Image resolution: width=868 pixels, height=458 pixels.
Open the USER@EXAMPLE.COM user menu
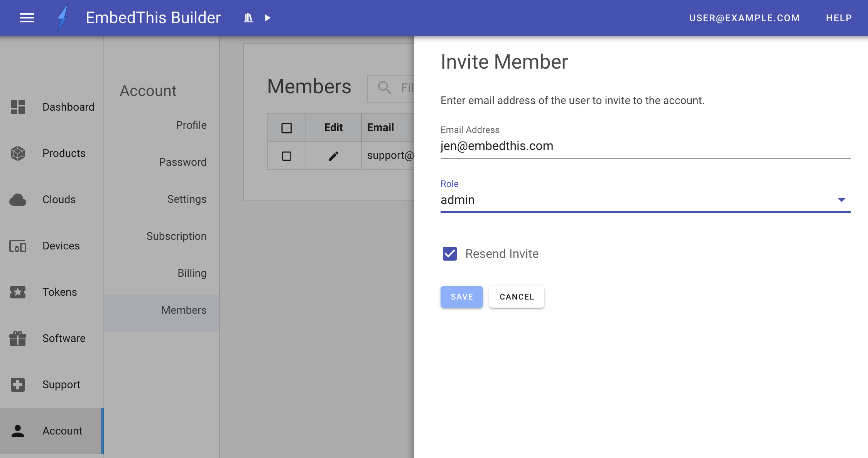745,18
